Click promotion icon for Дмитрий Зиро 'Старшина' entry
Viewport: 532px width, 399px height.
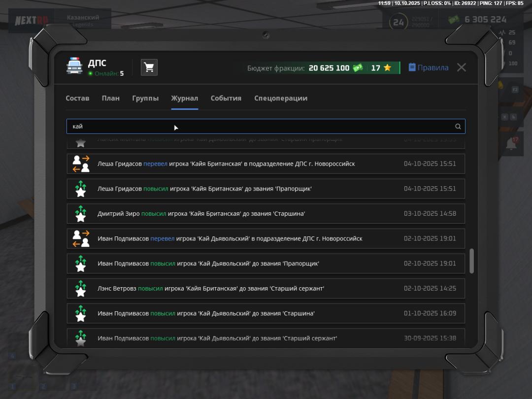81,214
